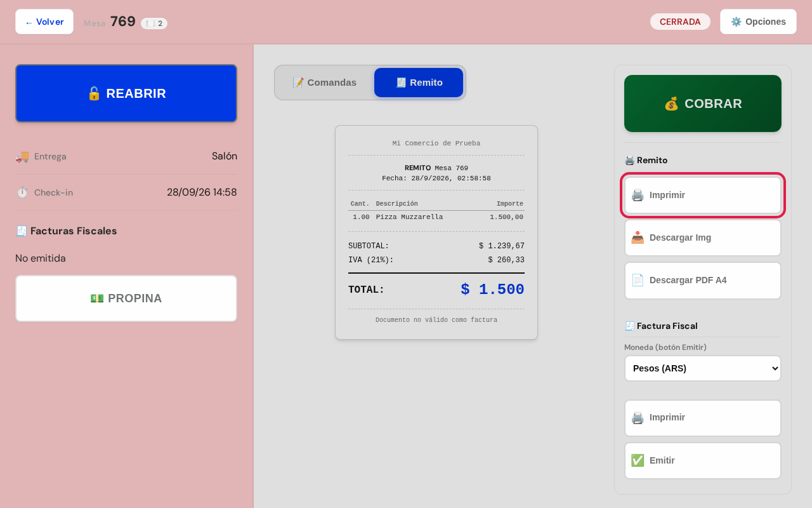
Task: Click the Salón delivery value
Action: (225, 156)
